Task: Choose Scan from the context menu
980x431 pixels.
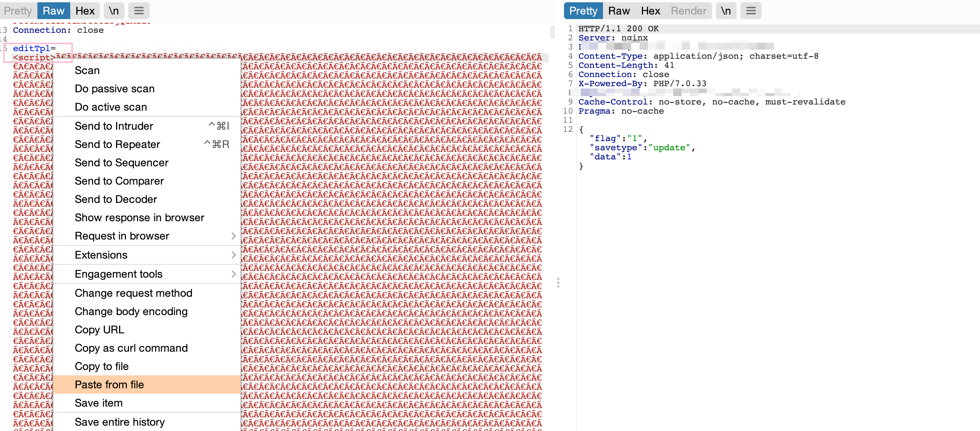Action: click(x=147, y=70)
